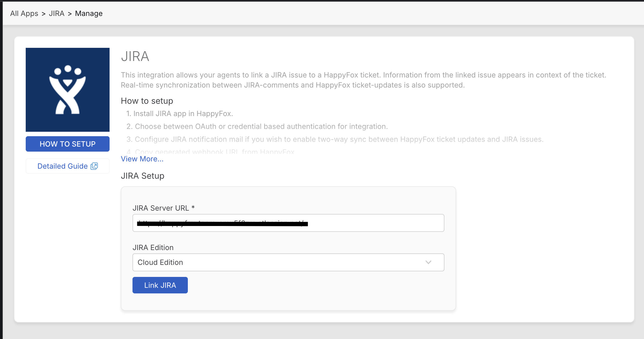Open the Cloud Edition dropdown
This screenshot has height=339, width=644.
point(288,262)
